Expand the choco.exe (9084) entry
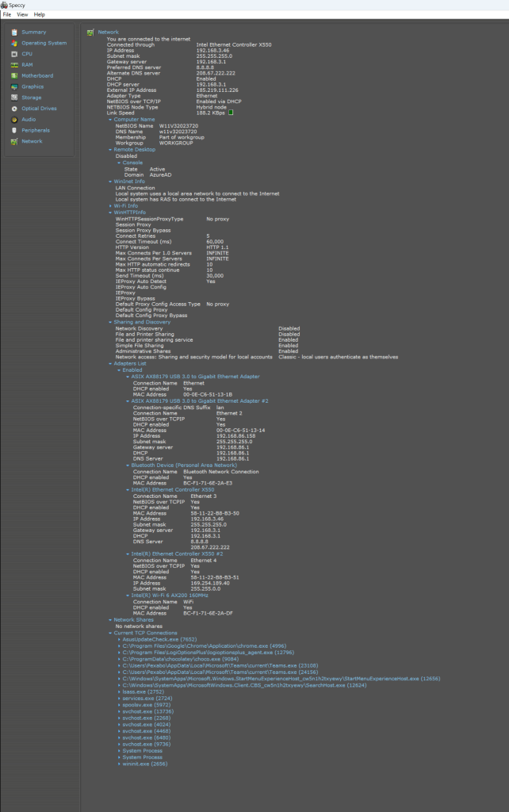509x812 pixels. pos(119,659)
